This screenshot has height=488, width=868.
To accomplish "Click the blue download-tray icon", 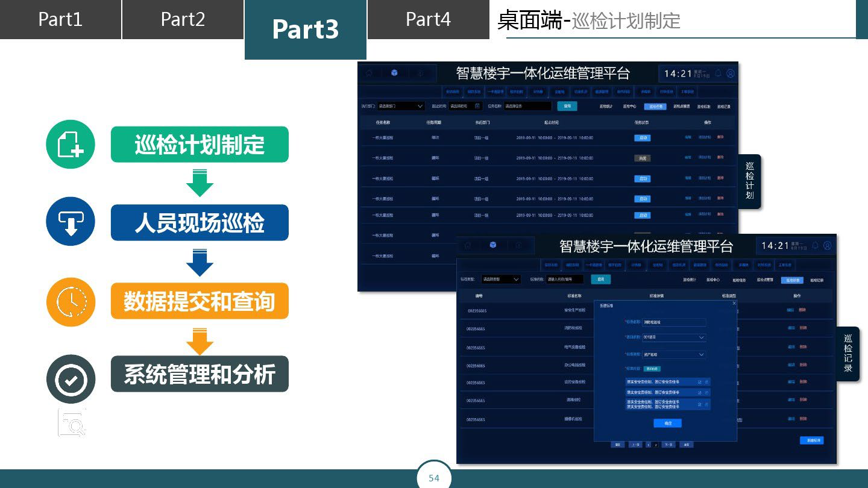I will [x=71, y=221].
